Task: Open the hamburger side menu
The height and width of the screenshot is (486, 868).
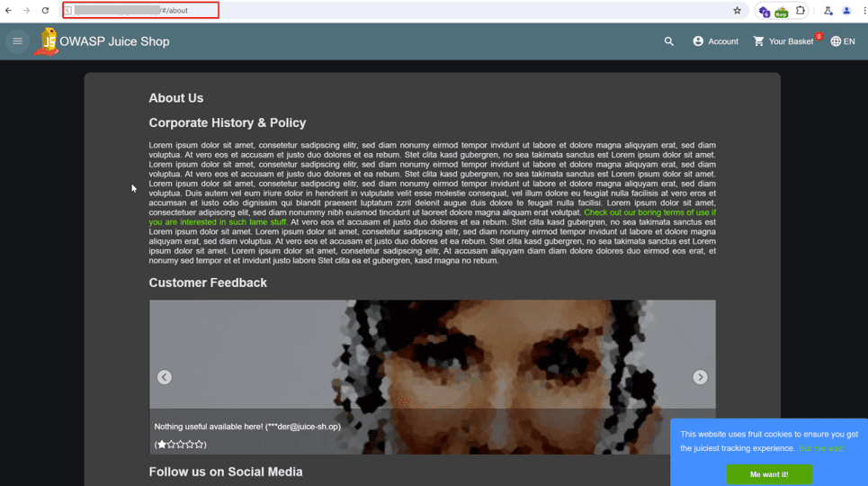Action: [18, 41]
